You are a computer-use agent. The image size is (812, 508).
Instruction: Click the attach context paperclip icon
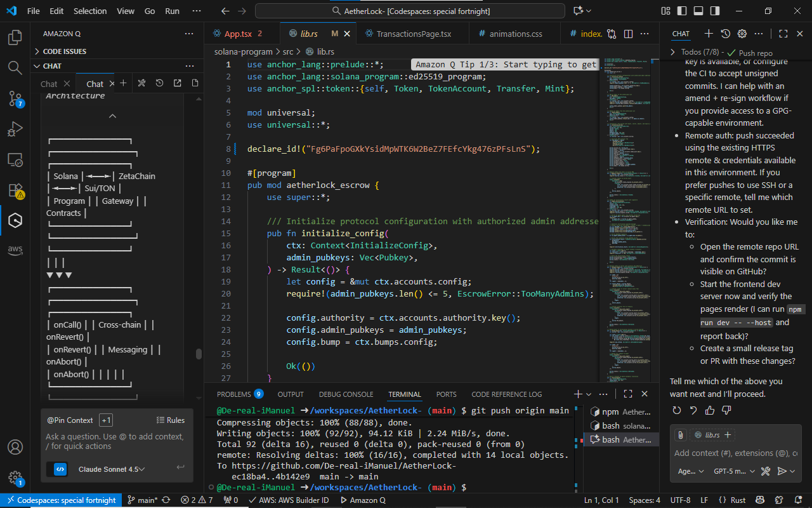pyautogui.click(x=680, y=435)
